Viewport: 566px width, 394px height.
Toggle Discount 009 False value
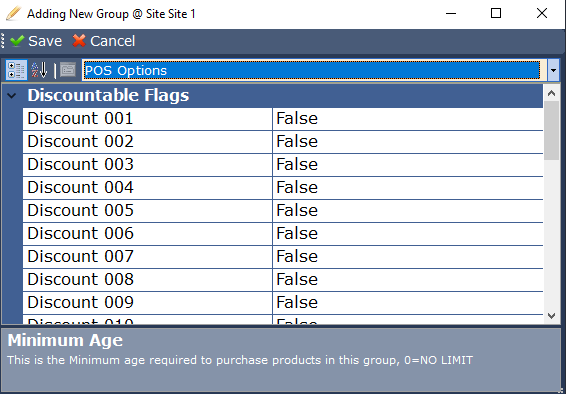tap(408, 303)
